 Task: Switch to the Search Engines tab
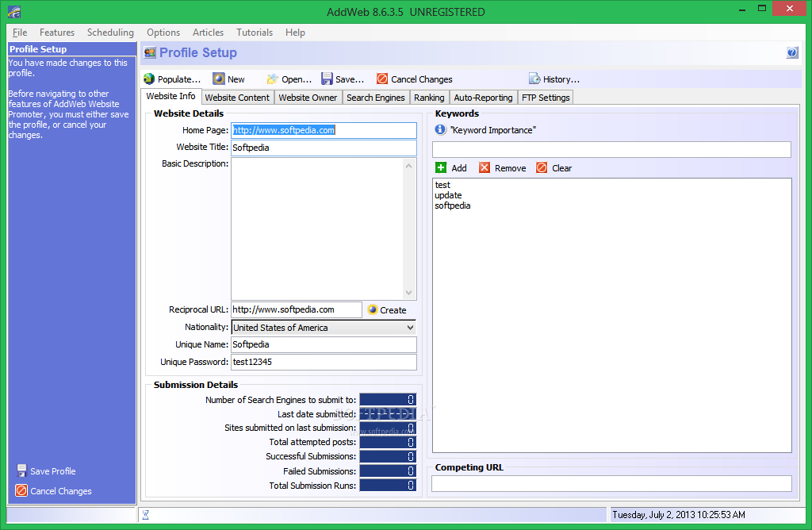[375, 98]
